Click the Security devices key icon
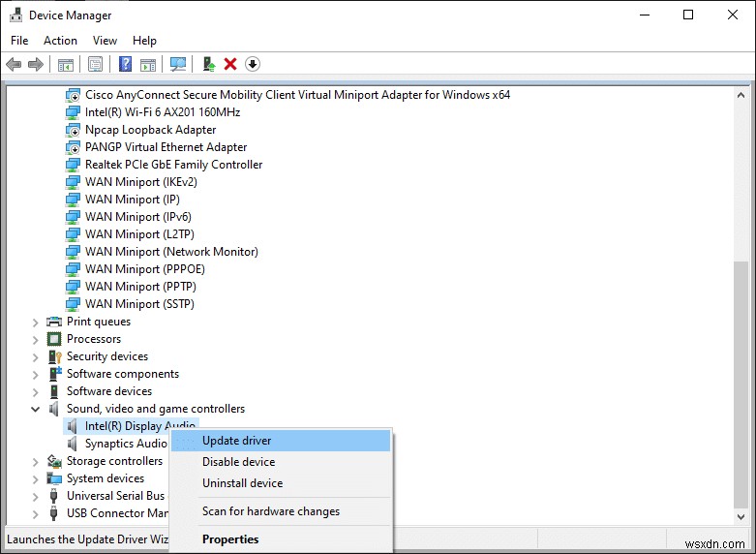The width and height of the screenshot is (756, 554). tap(55, 356)
